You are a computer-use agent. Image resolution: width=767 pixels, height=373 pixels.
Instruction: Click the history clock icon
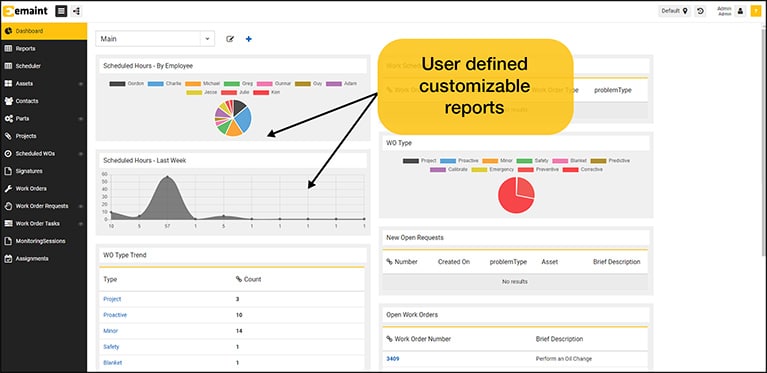click(700, 11)
